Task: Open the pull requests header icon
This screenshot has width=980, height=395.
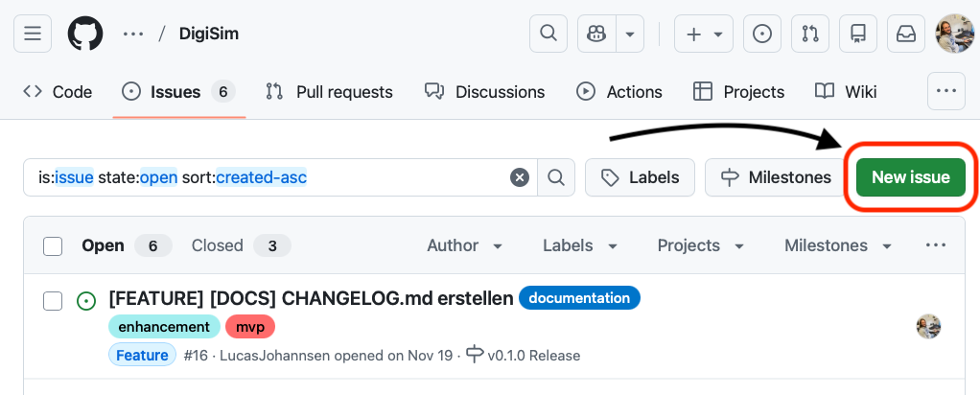Action: tap(810, 34)
